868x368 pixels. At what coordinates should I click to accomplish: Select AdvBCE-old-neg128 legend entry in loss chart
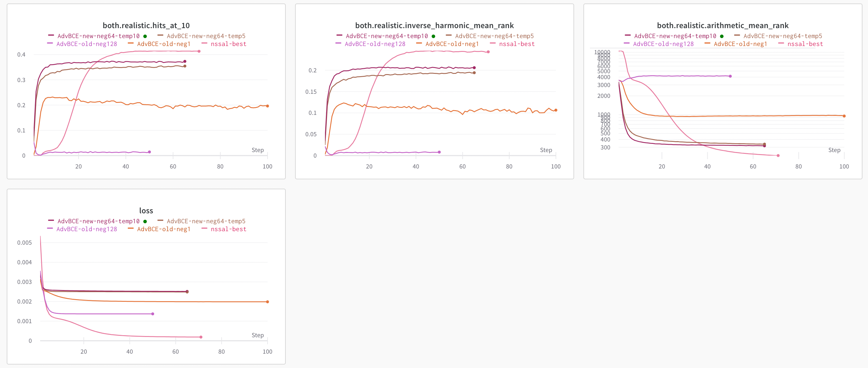87,229
